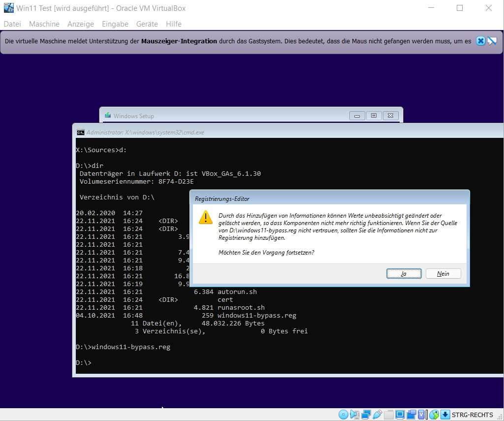Click the warning icon in Registrierungs-Editor dialog
This screenshot has width=504, height=421.
pos(206,217)
